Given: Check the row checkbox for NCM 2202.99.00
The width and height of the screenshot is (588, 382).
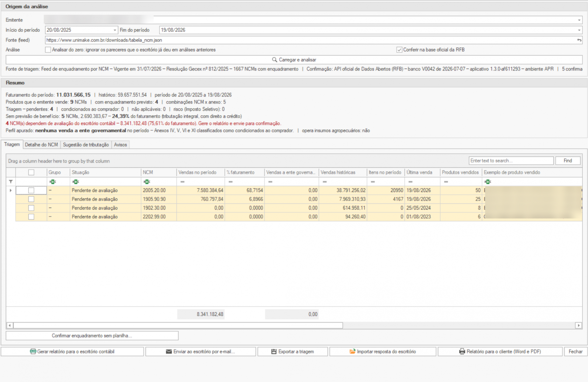Looking at the screenshot, I should coord(31,217).
